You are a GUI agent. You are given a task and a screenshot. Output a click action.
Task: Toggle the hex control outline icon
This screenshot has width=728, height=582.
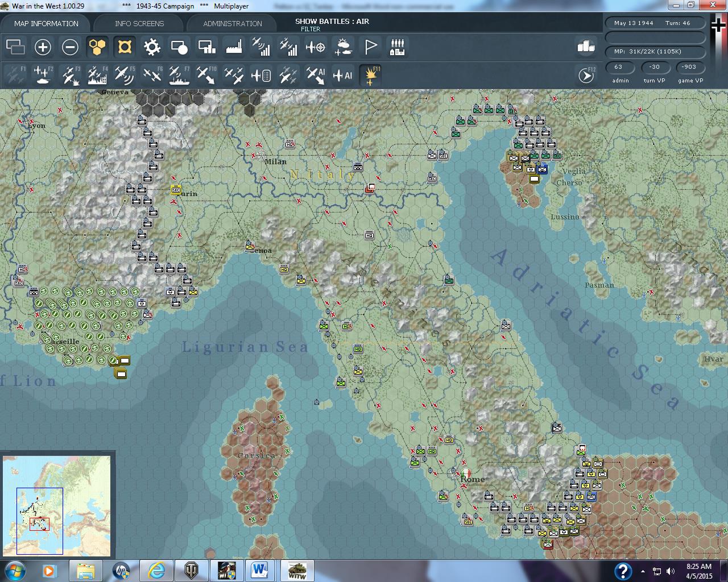pos(125,47)
